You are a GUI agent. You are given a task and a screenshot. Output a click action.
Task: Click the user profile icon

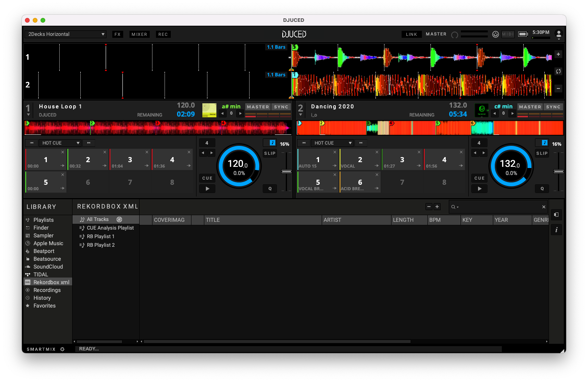558,34
